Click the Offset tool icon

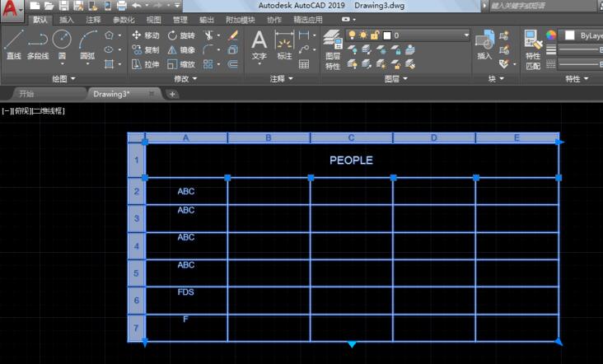pyautogui.click(x=232, y=64)
